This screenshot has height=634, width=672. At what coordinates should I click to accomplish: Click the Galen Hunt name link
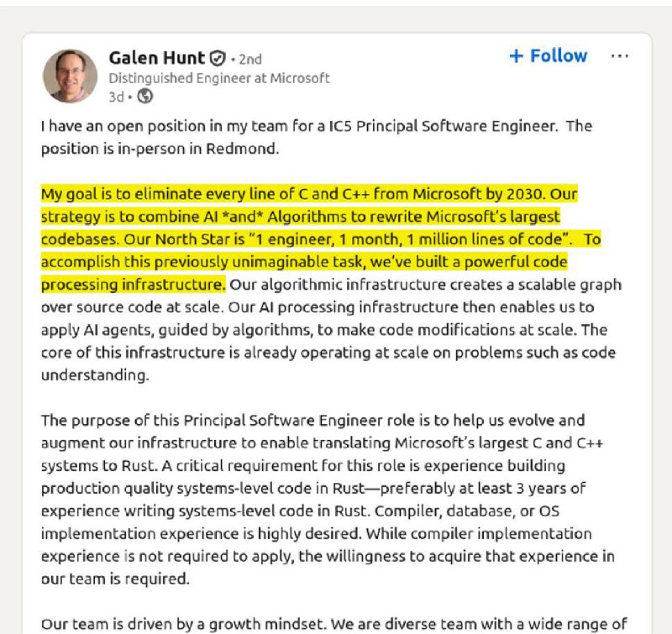coord(157,58)
